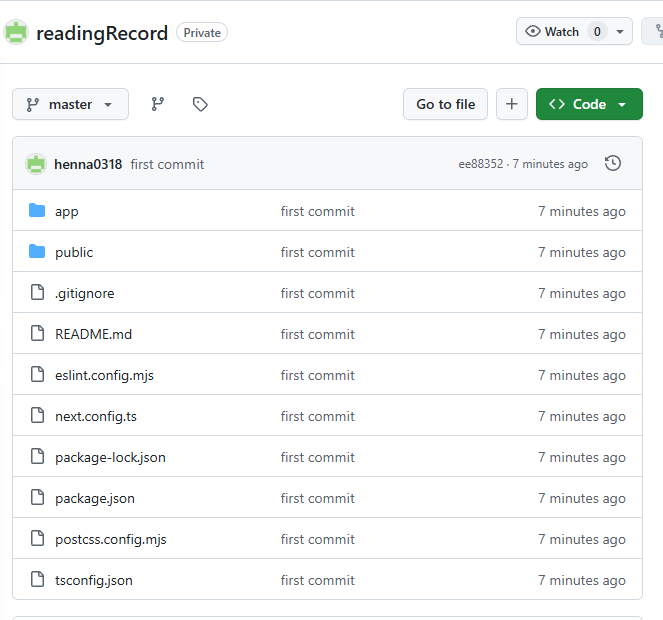Open the app folder
Image resolution: width=663 pixels, height=620 pixels.
click(x=67, y=211)
